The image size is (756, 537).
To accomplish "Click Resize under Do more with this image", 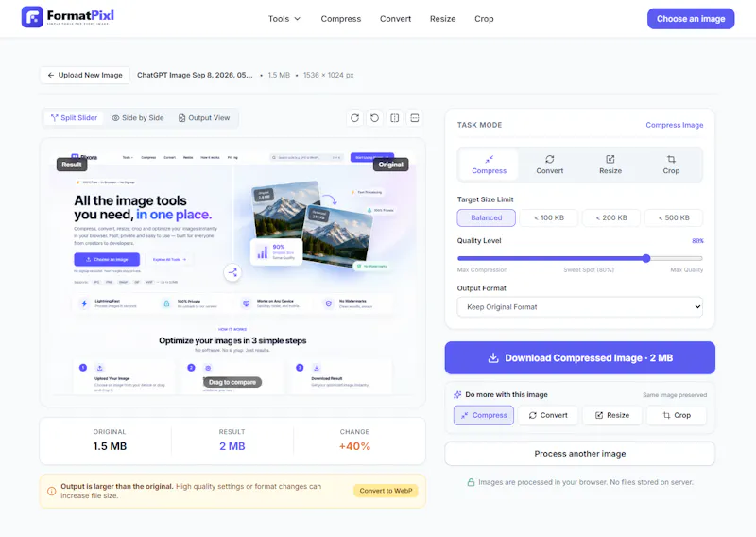I will (611, 415).
